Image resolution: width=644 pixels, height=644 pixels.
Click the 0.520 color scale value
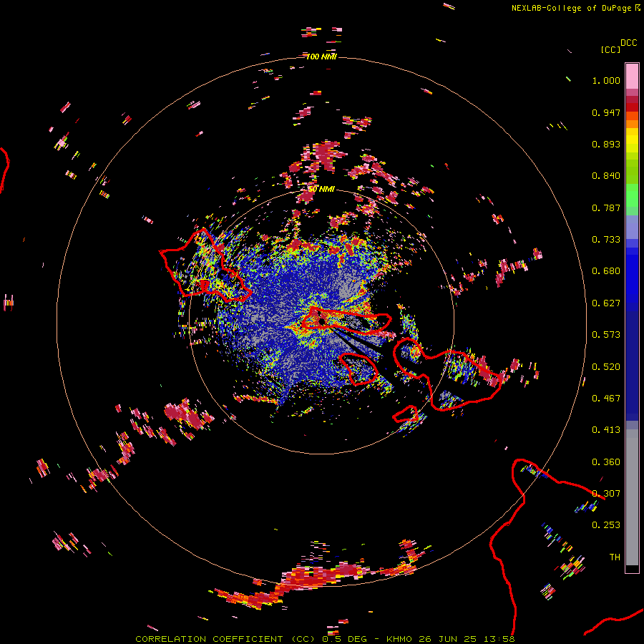(606, 367)
